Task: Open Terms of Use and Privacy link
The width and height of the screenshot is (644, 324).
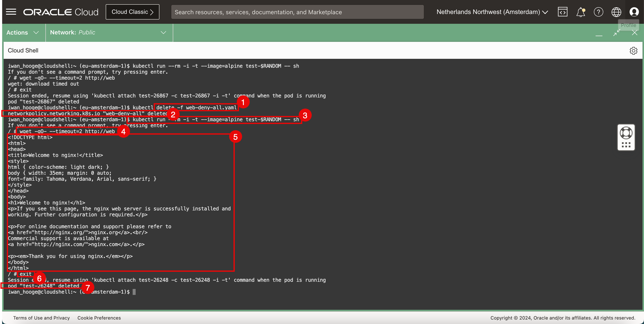Action: 41,318
